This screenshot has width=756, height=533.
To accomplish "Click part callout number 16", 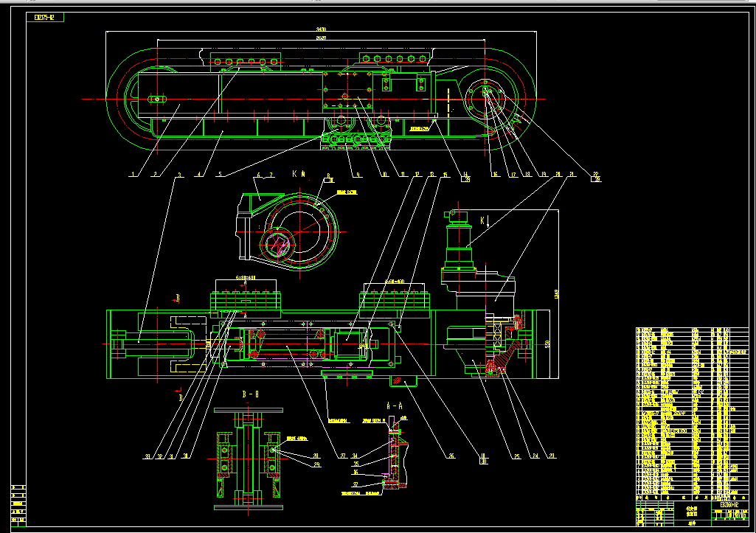I will [x=495, y=175].
